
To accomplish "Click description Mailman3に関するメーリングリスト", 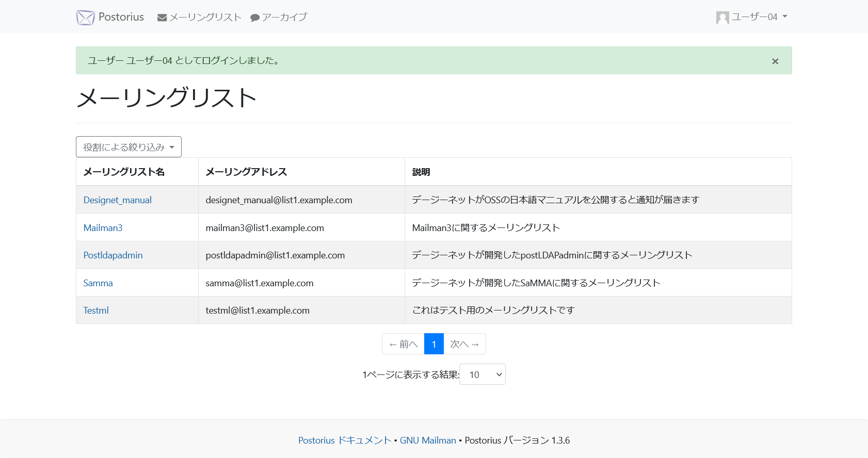I will point(486,227).
